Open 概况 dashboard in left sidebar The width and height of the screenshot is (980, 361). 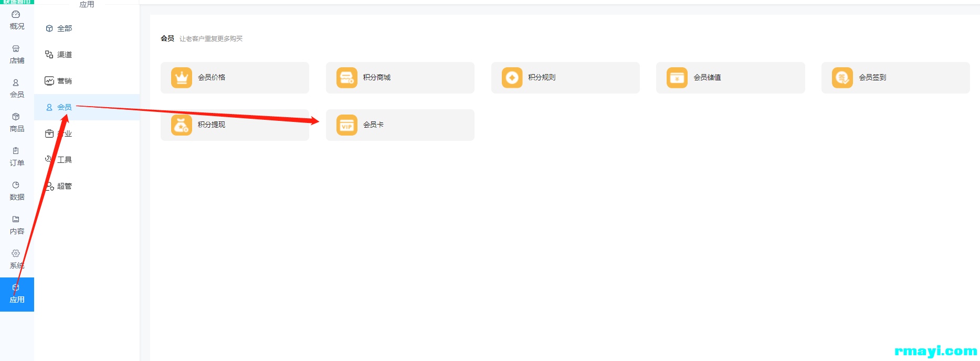click(17, 20)
